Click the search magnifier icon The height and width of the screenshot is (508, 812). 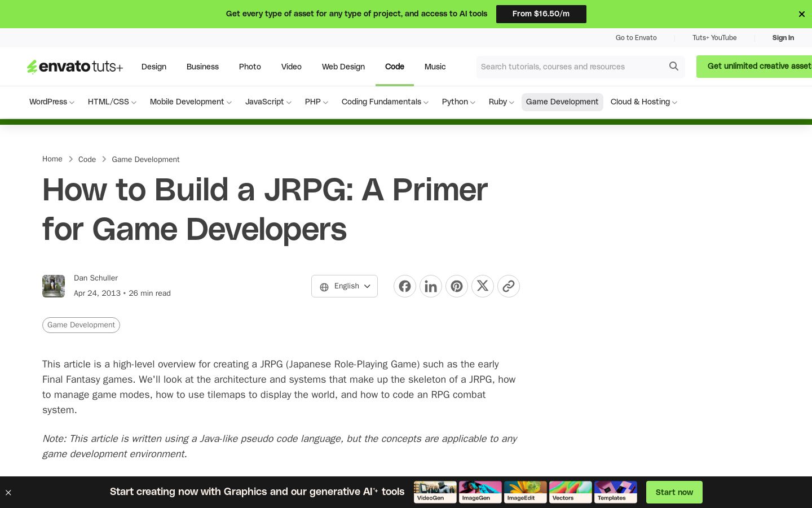pos(674,67)
